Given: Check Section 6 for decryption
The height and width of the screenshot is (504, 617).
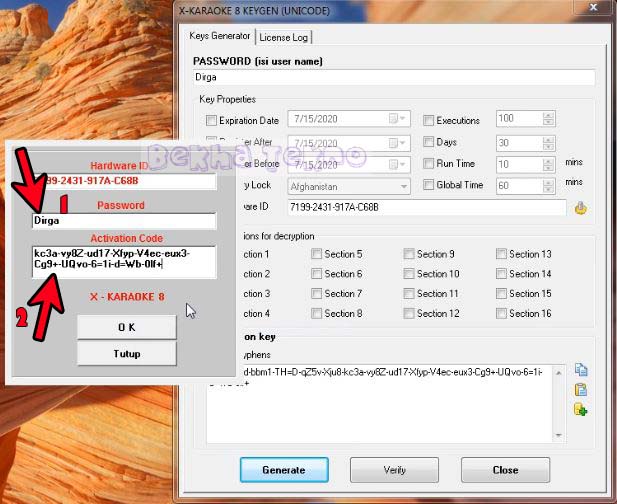Looking at the screenshot, I should 316,273.
